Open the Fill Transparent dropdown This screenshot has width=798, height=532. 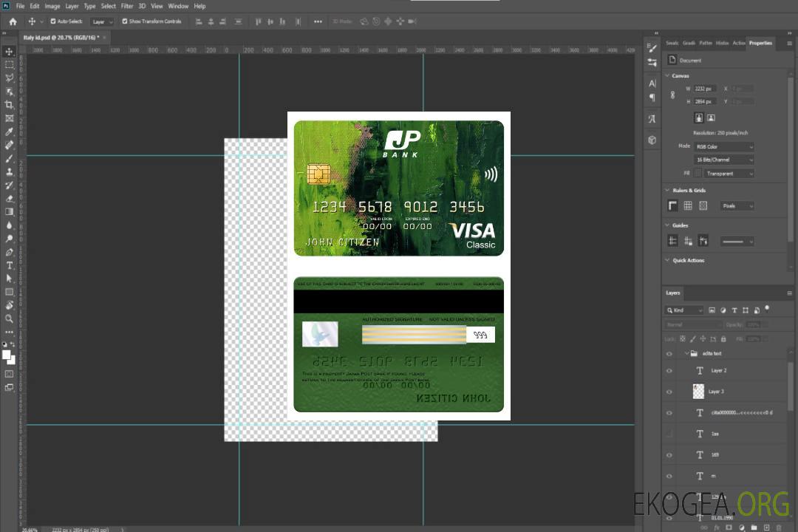point(729,174)
